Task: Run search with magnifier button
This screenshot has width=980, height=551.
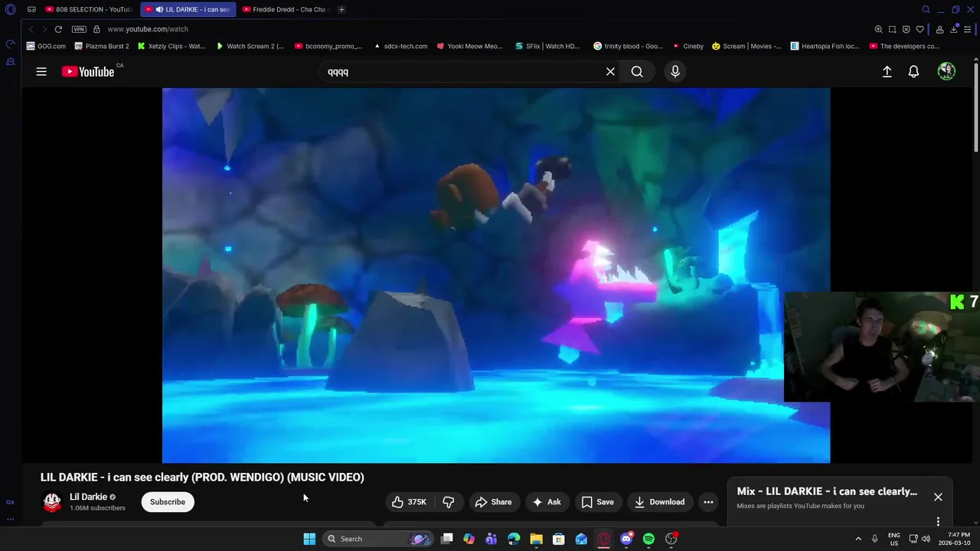Action: [x=637, y=71]
